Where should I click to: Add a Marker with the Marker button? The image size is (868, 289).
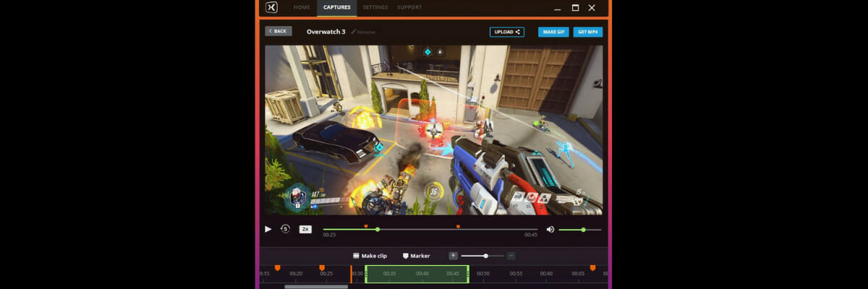416,256
